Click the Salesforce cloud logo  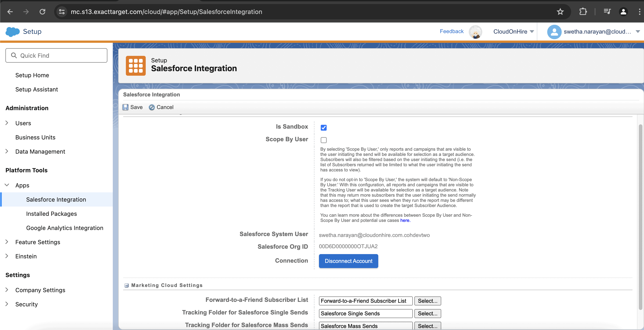[x=12, y=32]
